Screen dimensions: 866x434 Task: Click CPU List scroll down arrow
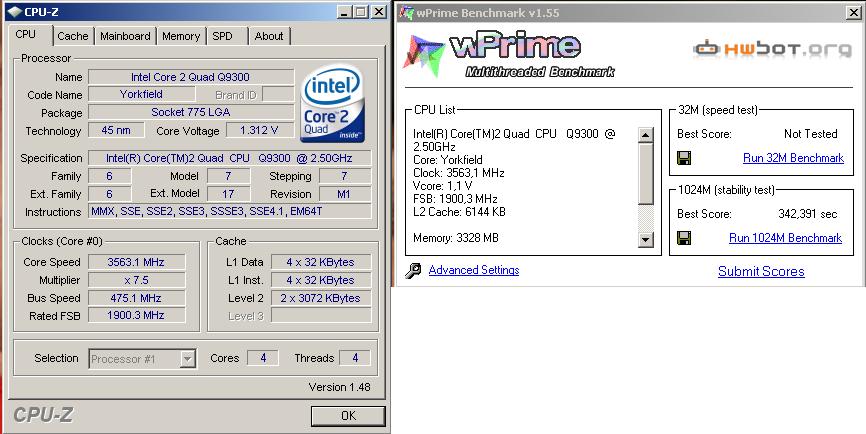646,239
